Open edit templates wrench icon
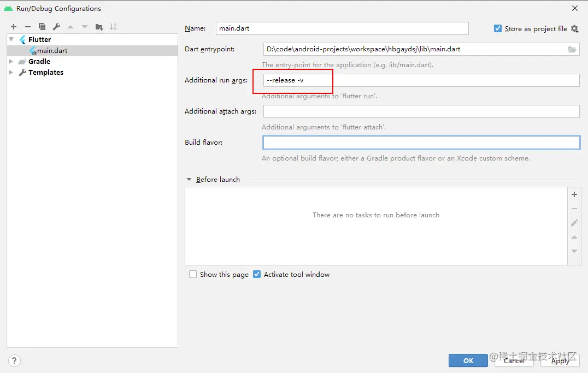The height and width of the screenshot is (373, 588). click(56, 27)
